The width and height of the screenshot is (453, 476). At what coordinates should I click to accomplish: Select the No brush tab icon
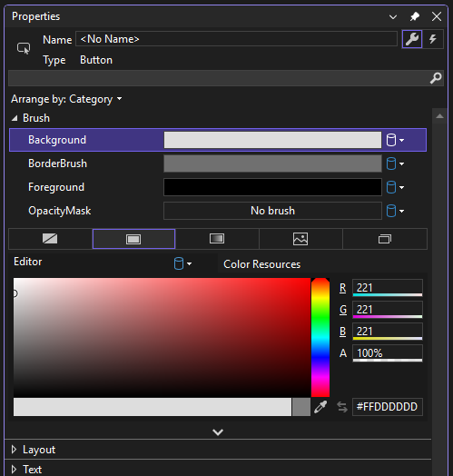[x=50, y=239]
